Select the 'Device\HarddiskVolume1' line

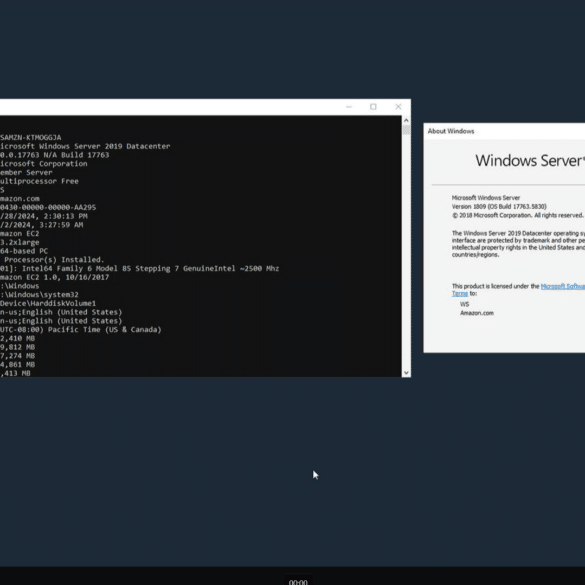point(48,303)
